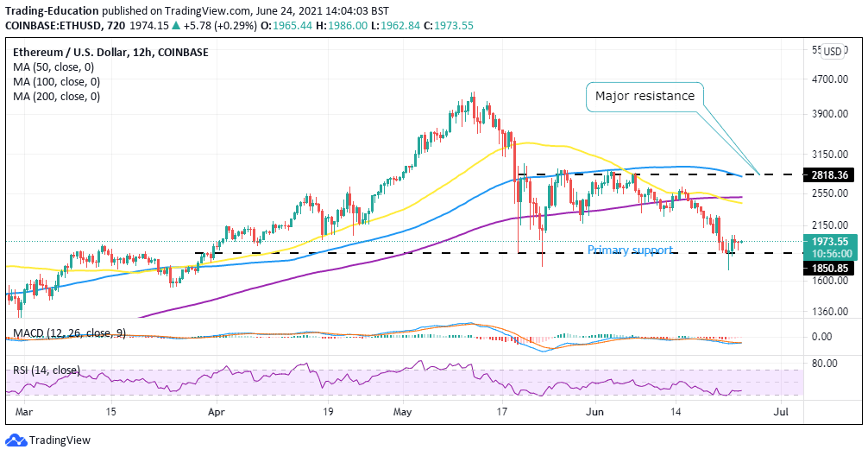This screenshot has height=456, width=868.
Task: Click the 2818.36 resistance price label
Action: [828, 175]
